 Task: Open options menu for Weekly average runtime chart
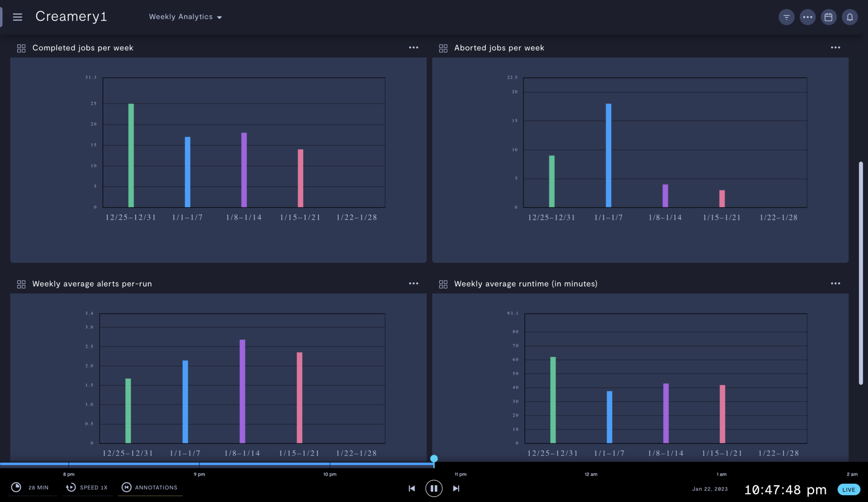click(x=835, y=283)
